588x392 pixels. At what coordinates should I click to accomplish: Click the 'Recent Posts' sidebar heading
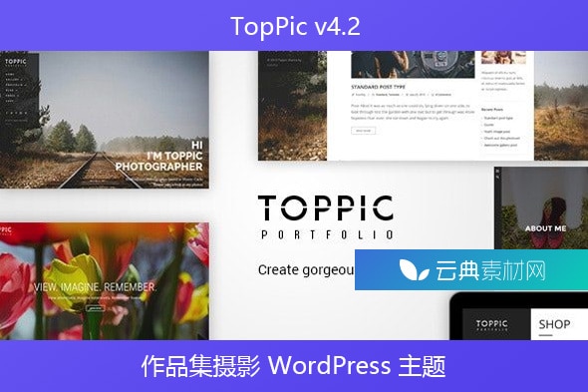click(492, 110)
